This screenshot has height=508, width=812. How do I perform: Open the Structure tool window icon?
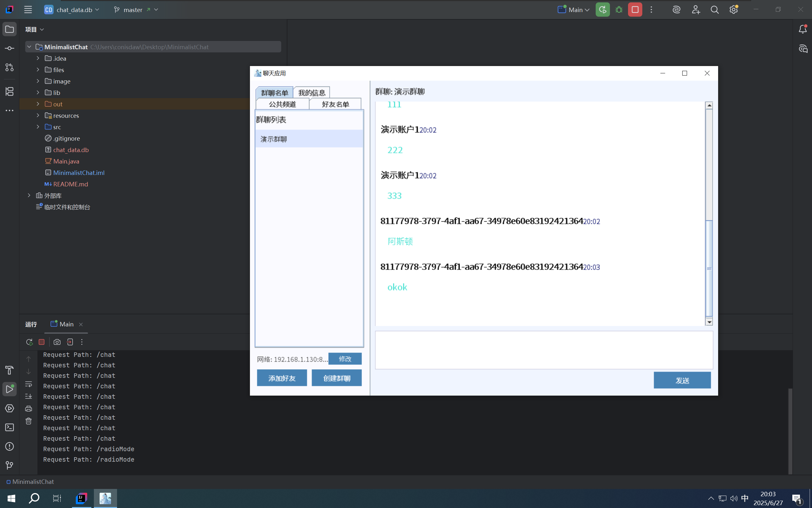click(x=10, y=91)
